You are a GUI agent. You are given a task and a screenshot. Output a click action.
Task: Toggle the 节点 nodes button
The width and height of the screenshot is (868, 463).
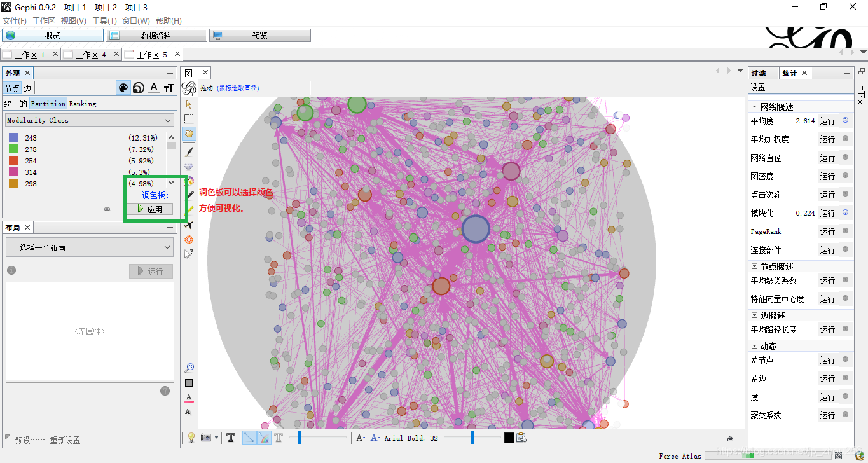(12, 88)
